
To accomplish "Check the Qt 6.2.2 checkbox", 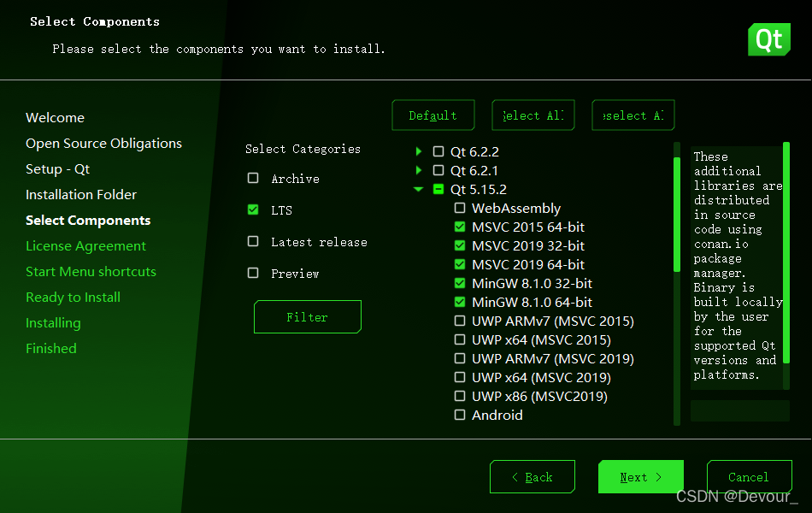I will [438, 151].
